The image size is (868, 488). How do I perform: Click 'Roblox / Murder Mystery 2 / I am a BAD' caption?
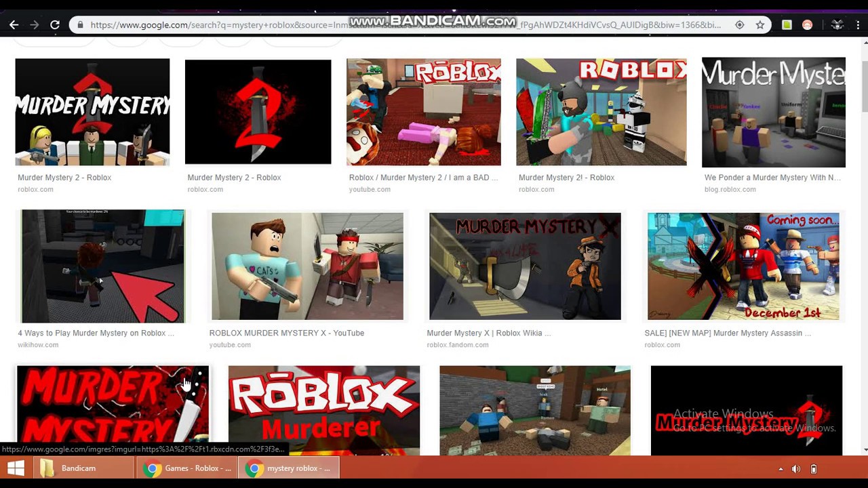[423, 178]
